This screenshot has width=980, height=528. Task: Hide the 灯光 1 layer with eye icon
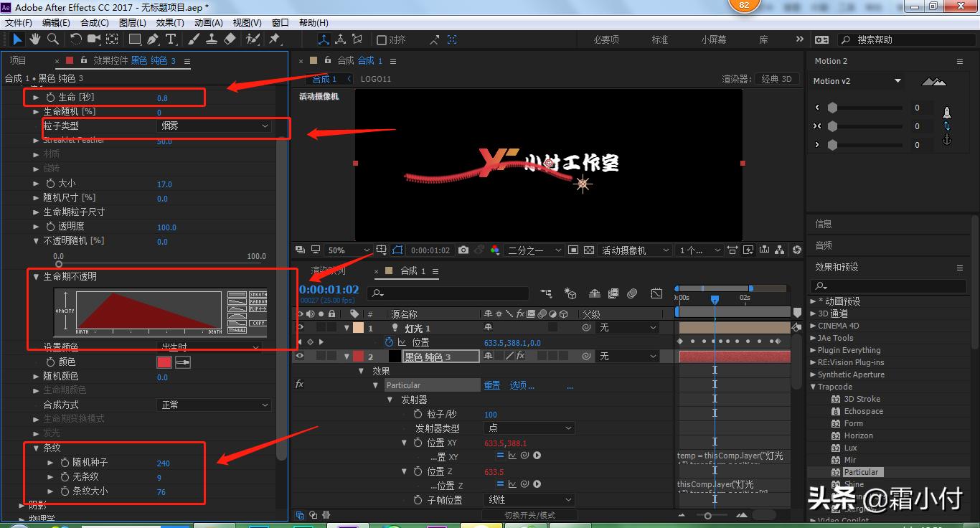pyautogui.click(x=300, y=328)
